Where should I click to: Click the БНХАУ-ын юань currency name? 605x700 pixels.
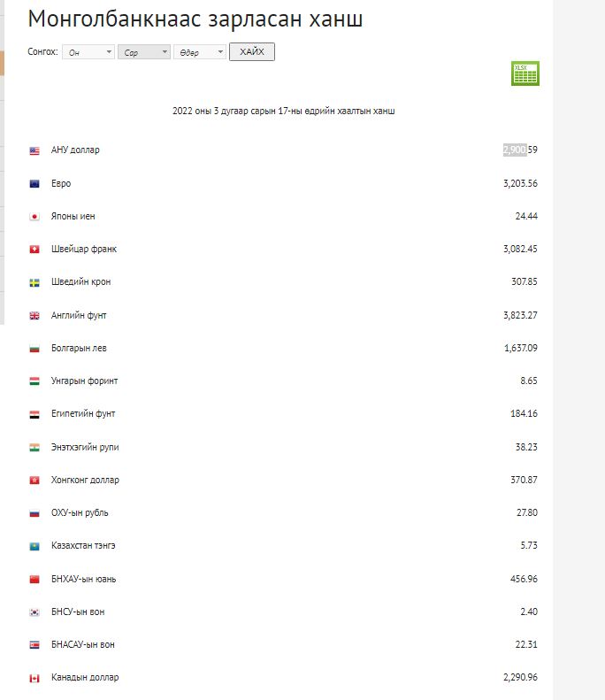click(x=83, y=580)
